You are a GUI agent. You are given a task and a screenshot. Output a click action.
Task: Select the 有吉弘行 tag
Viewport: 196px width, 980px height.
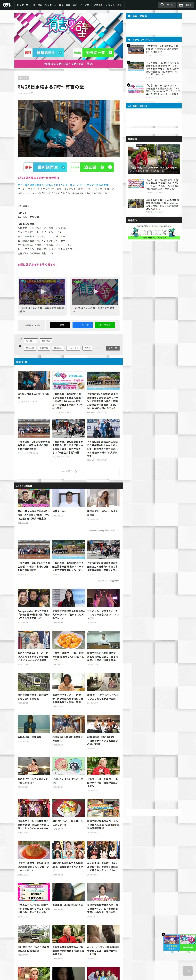30,348
